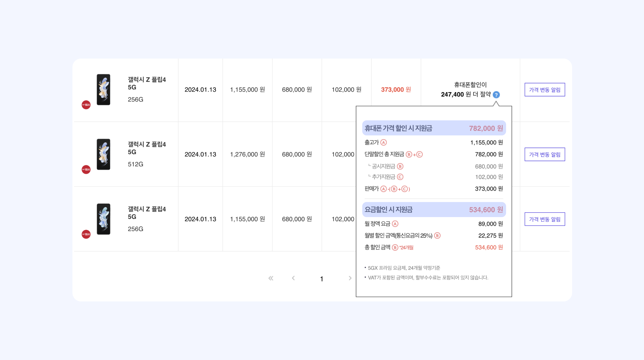Click 가격 변동 알림 on the bottom row

[x=545, y=219]
